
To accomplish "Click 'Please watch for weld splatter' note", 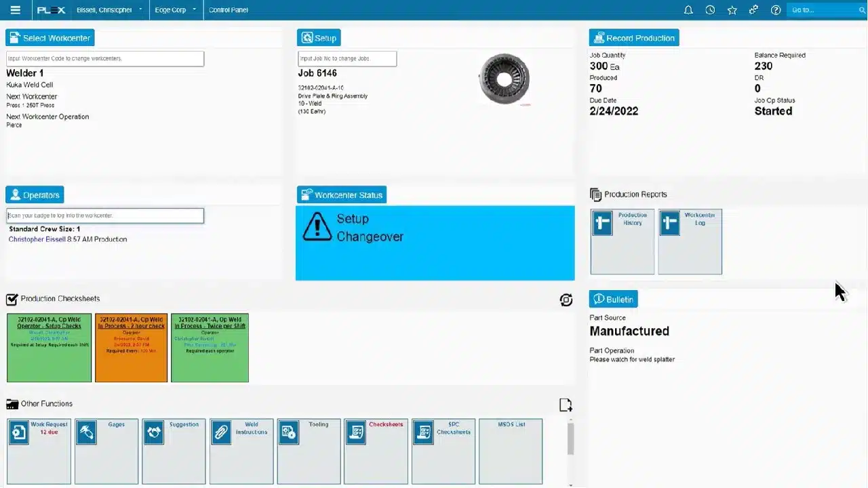I will click(x=632, y=359).
